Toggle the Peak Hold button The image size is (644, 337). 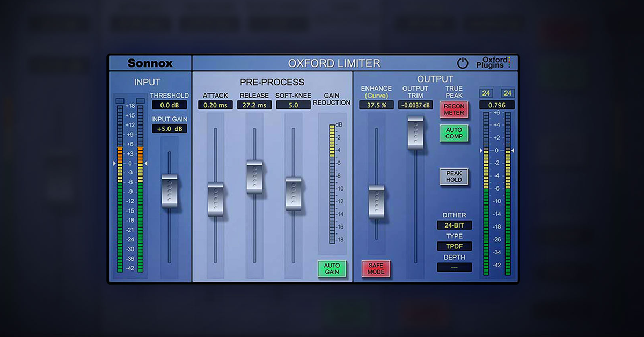(454, 177)
